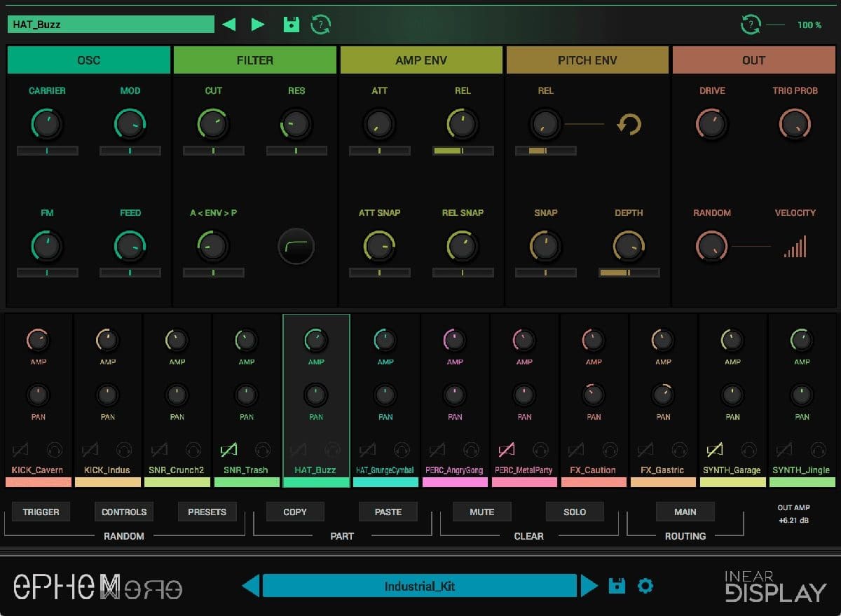
Task: Solo SNR_Crunch2 with its headphones icon
Action: point(193,449)
